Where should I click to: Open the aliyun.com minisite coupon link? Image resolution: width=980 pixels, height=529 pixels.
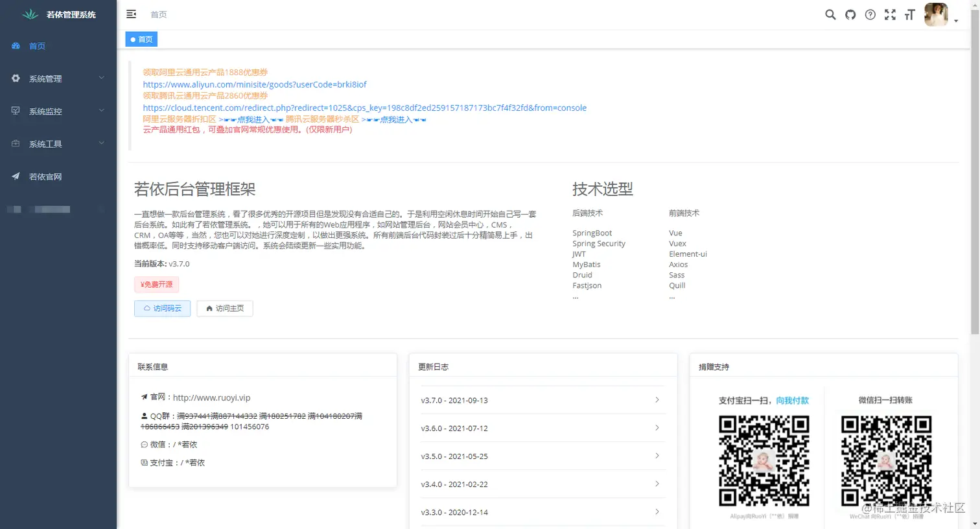(x=255, y=84)
